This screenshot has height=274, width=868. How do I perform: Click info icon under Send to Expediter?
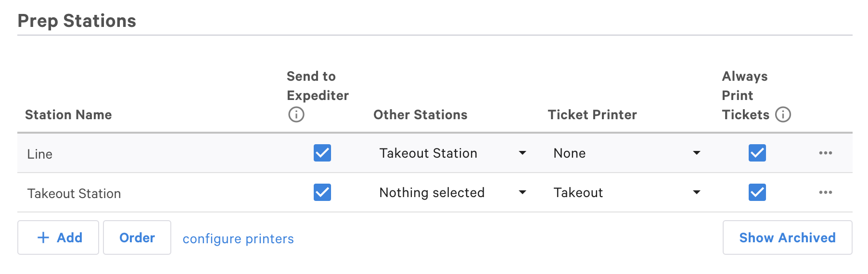pos(296,114)
